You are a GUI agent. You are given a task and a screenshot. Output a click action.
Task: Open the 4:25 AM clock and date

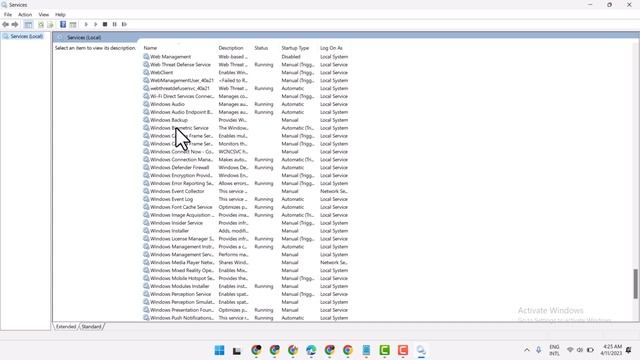click(611, 350)
